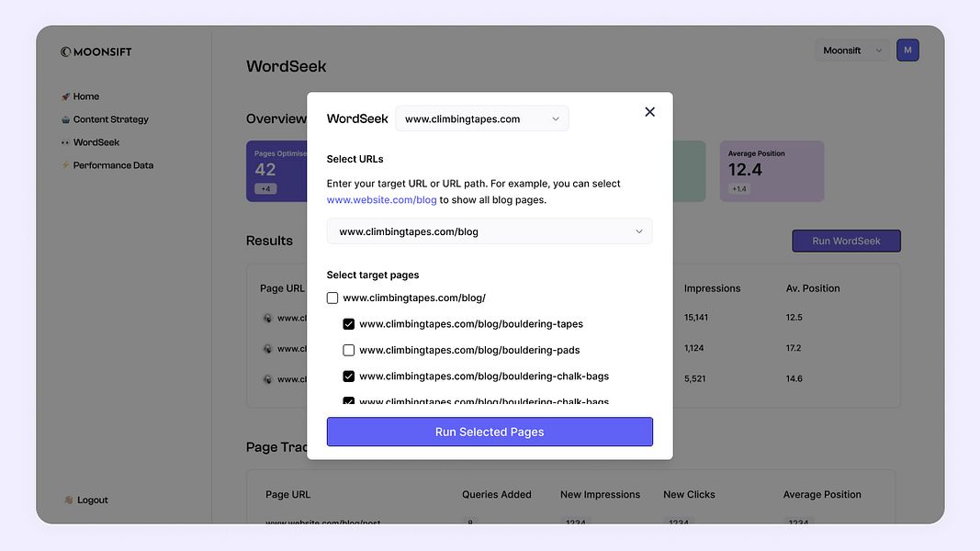Close the WordSeek dialog with the X
Viewport: 980px width, 551px height.
point(649,111)
